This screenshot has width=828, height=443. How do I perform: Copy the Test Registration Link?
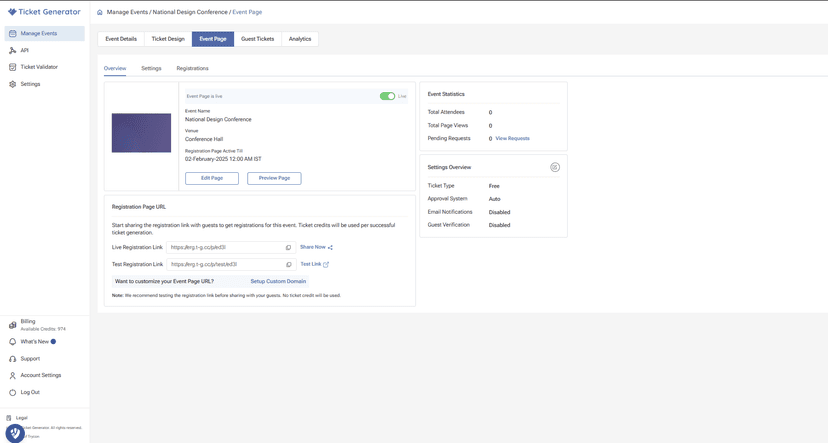288,264
